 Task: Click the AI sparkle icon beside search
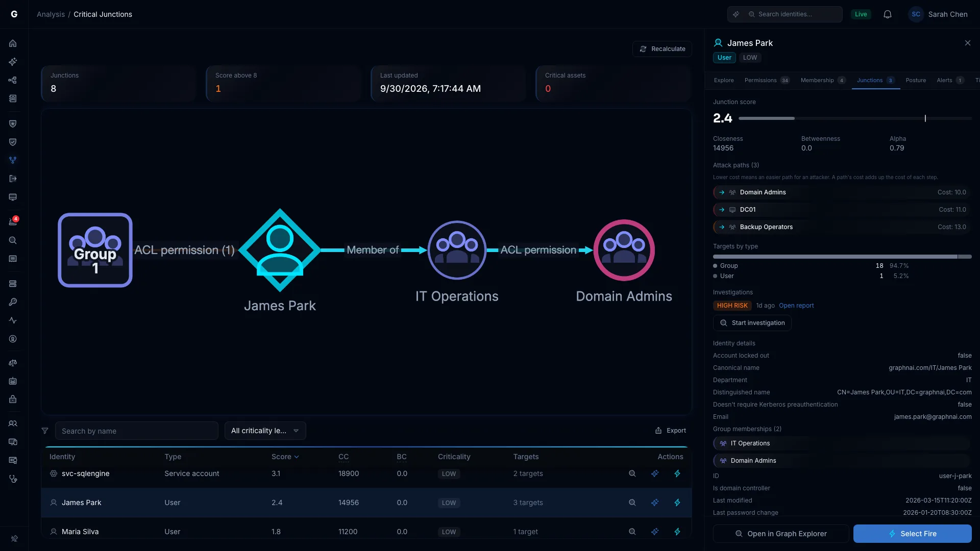736,14
